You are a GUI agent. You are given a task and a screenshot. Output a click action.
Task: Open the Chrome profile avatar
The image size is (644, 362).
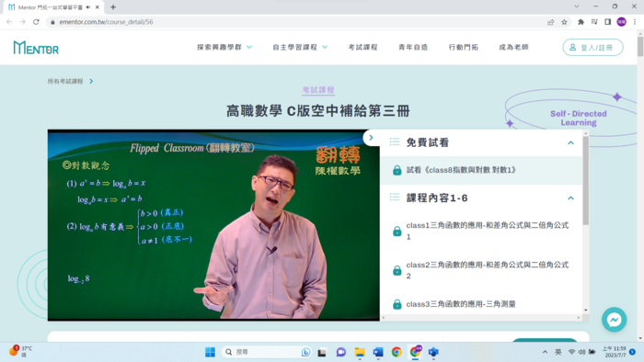621,22
